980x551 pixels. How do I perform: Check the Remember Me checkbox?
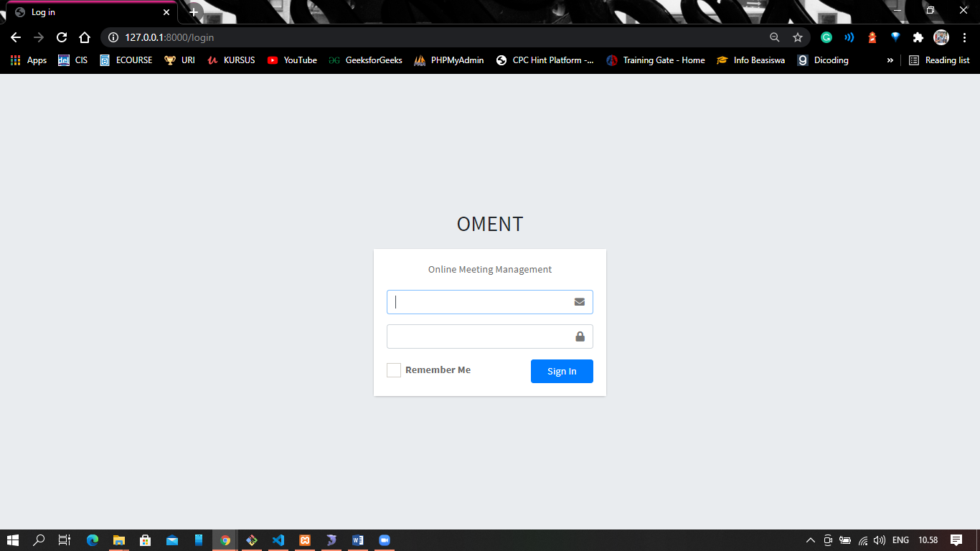point(393,369)
